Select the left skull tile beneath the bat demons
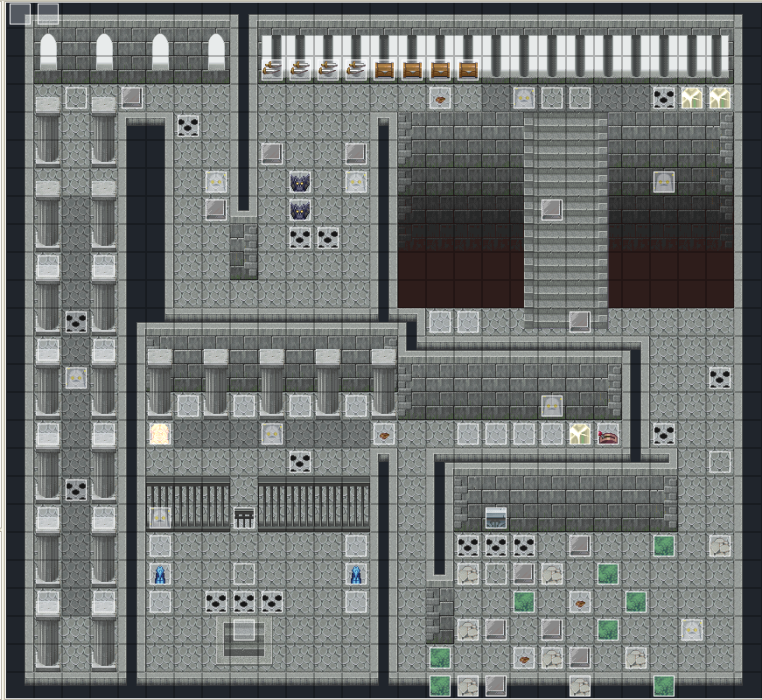The height and width of the screenshot is (700, 762). click(300, 238)
